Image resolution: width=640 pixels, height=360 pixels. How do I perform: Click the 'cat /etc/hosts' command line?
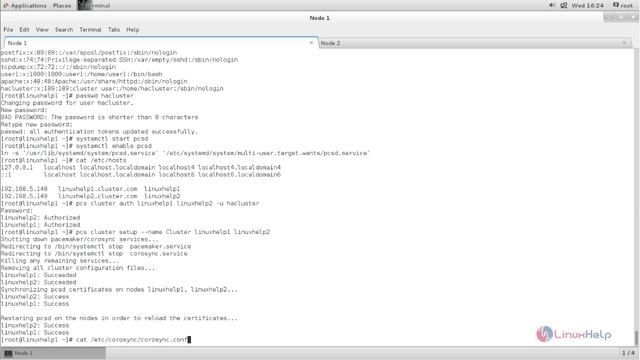point(63,160)
